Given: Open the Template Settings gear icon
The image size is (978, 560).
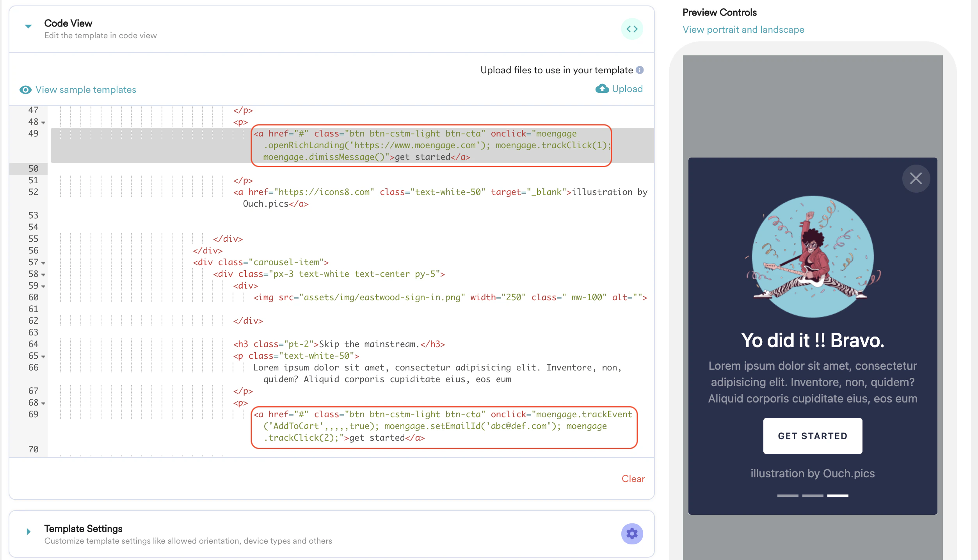Looking at the screenshot, I should pos(632,533).
